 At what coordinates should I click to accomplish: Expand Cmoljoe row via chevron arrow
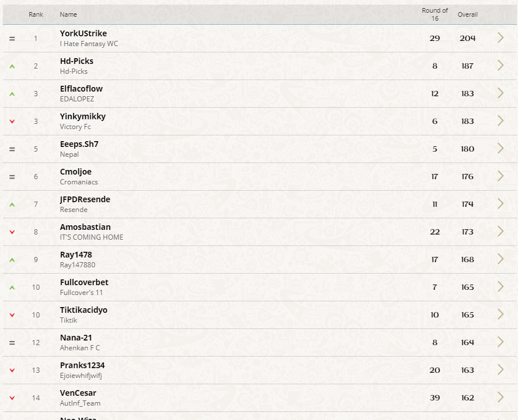501,176
